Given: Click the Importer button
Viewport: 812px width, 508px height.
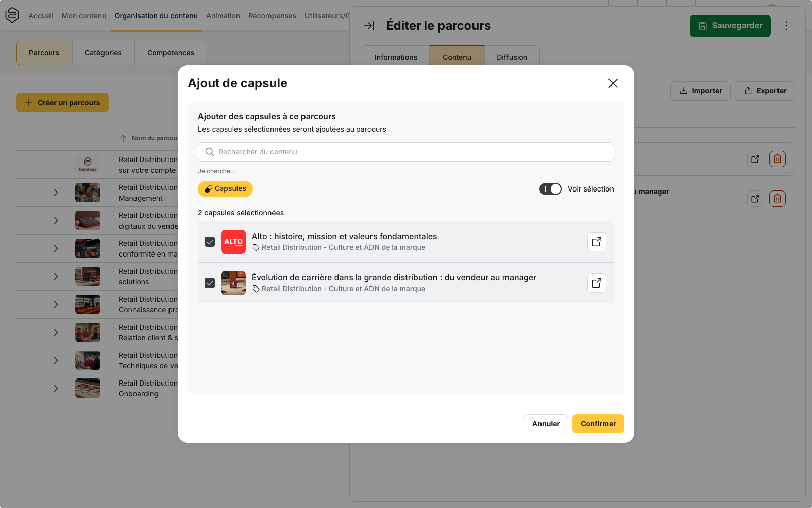Looking at the screenshot, I should 700,91.
